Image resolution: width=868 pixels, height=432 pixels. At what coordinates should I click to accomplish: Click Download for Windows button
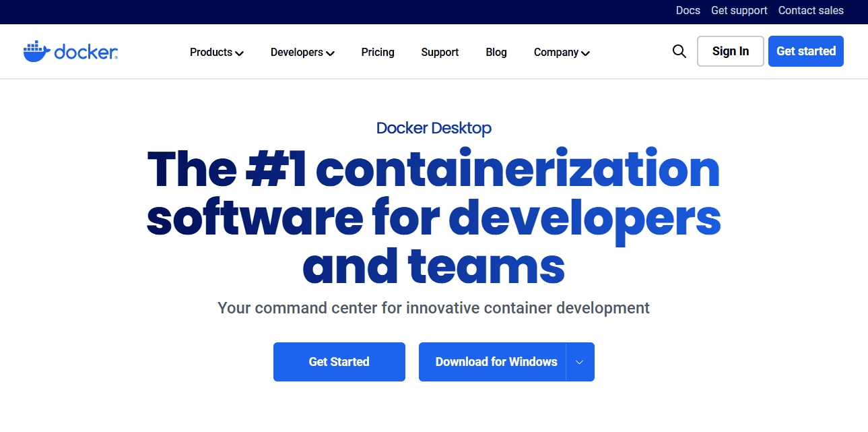[x=492, y=362]
